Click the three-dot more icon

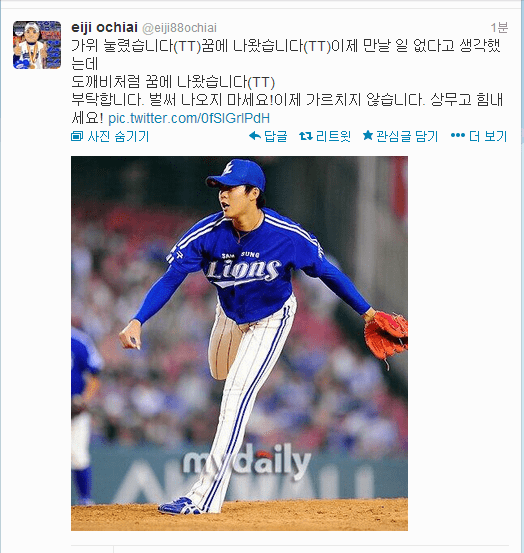458,135
